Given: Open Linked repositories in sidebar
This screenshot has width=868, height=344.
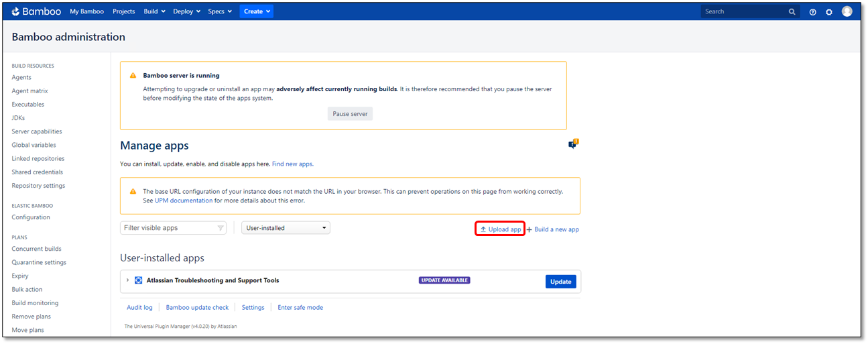Looking at the screenshot, I should (38, 159).
